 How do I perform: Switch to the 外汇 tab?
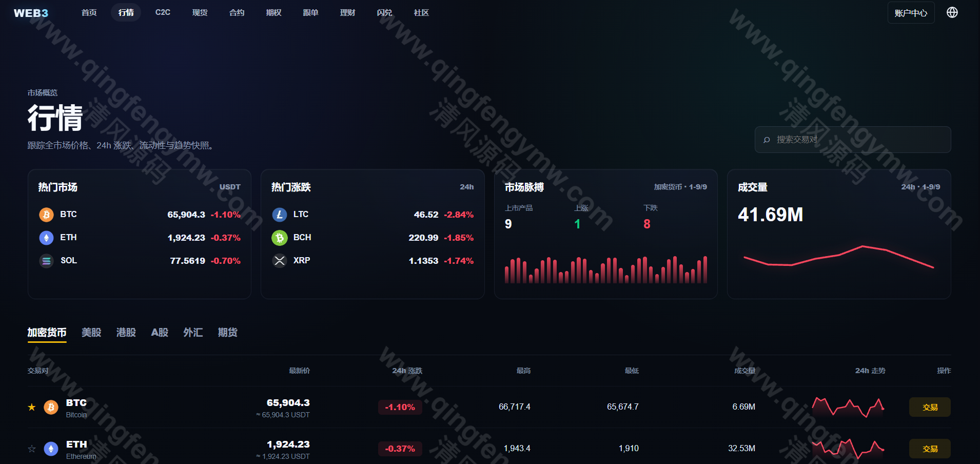pos(193,333)
